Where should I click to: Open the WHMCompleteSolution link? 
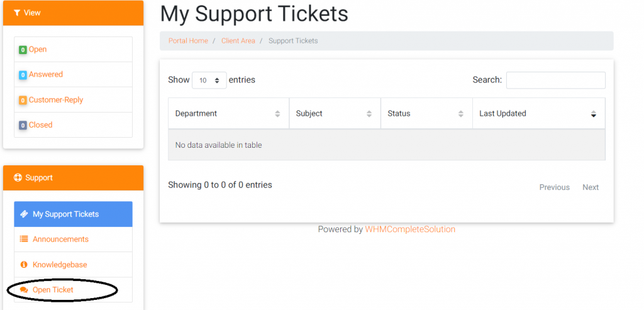(410, 230)
